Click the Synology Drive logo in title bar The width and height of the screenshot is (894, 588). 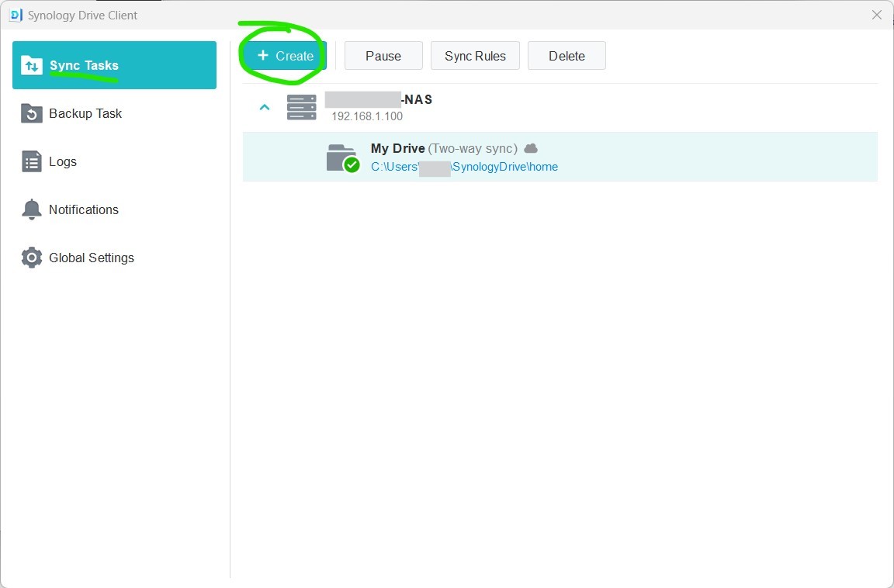tap(15, 15)
